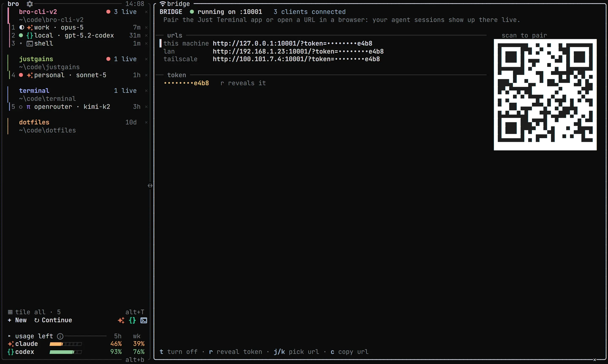Click the + New button
The width and height of the screenshot is (608, 364).
pyautogui.click(x=17, y=320)
